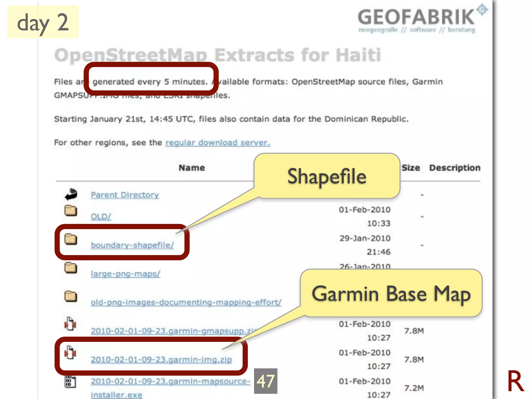Click the Parent Directory back-arrow icon
The width and height of the screenshot is (532, 399).
[x=71, y=195]
